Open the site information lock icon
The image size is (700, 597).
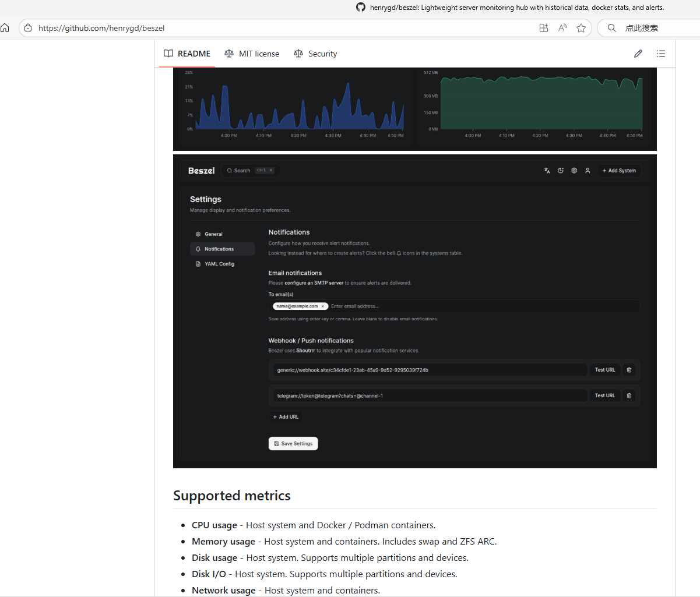tap(28, 28)
